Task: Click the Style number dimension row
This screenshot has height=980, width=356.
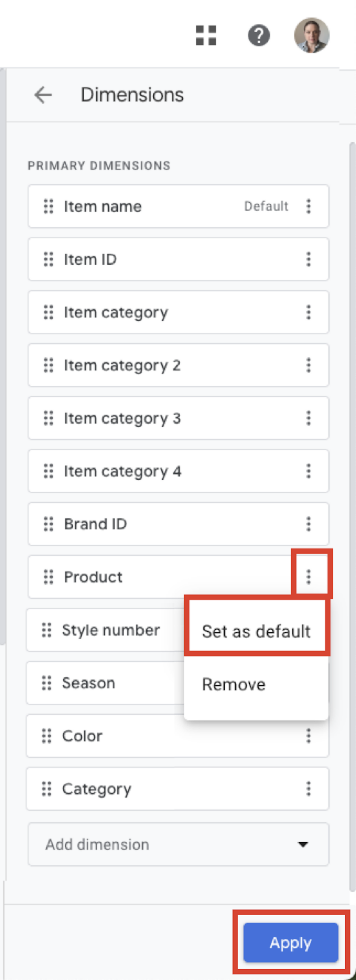Action: [x=105, y=630]
